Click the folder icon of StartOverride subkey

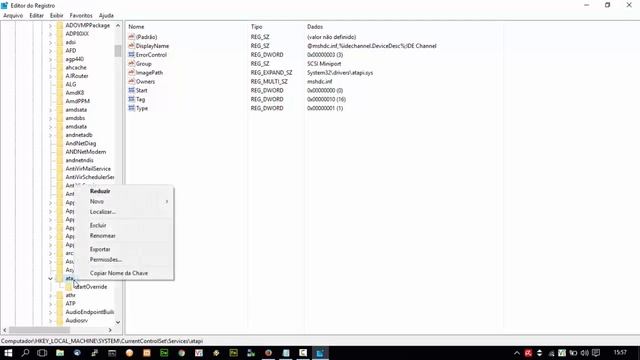69,287
